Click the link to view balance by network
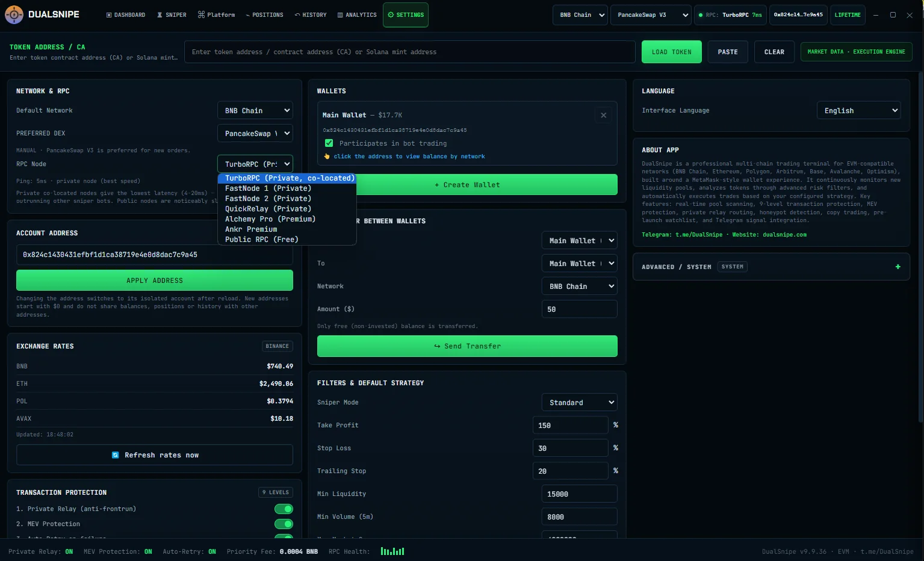This screenshot has height=561, width=924. (x=409, y=157)
